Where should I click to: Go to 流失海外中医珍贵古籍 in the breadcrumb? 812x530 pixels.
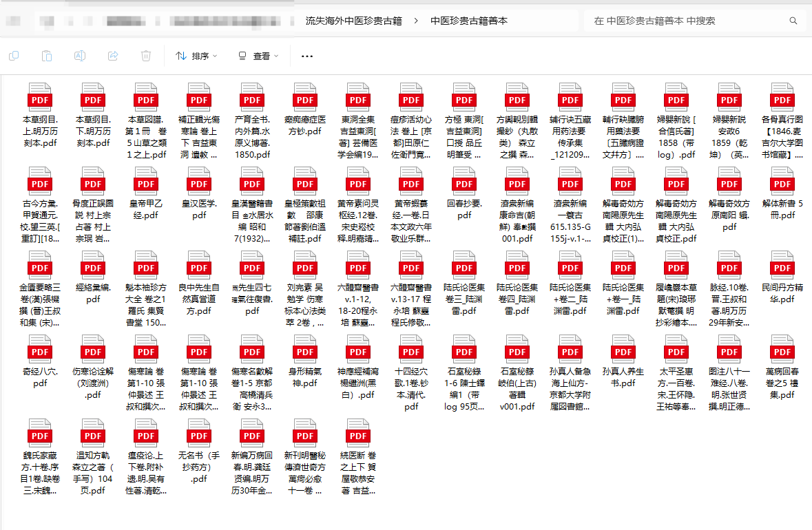(x=354, y=21)
